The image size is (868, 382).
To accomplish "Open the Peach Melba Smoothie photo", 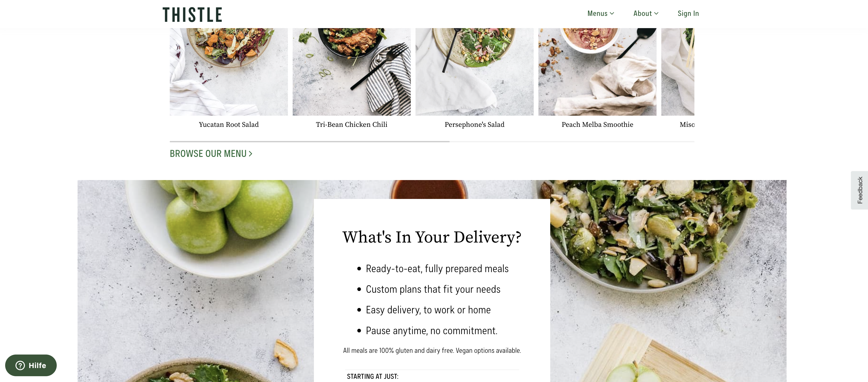I will coord(597,72).
